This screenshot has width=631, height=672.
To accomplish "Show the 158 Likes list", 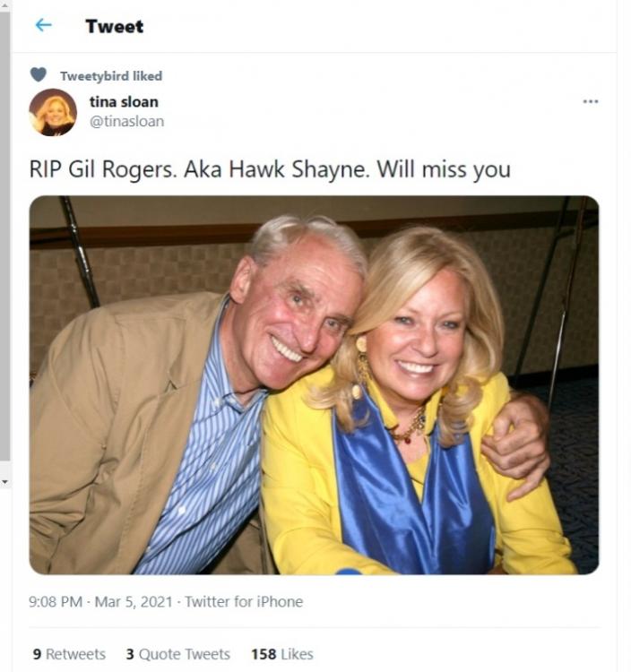I will click(x=281, y=654).
